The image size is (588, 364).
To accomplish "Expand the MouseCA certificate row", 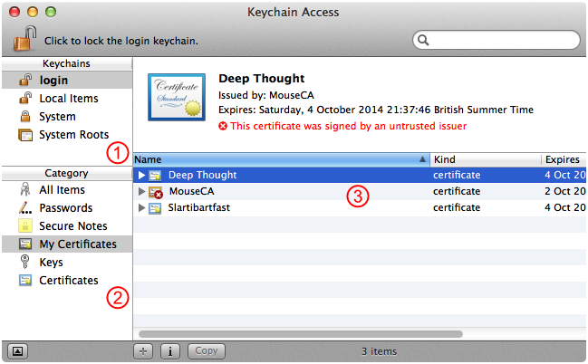I will pyautogui.click(x=140, y=192).
